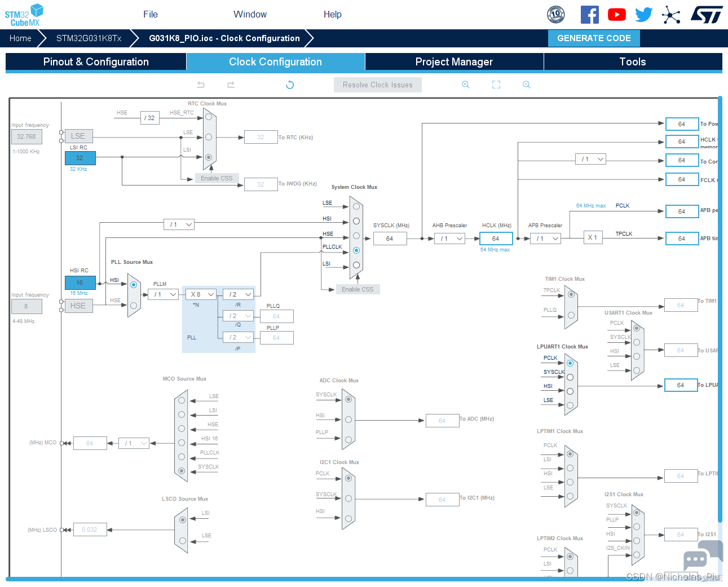728x587 pixels.
Task: Open the Cortex timer /1 divider dropdown
Action: tap(590, 159)
